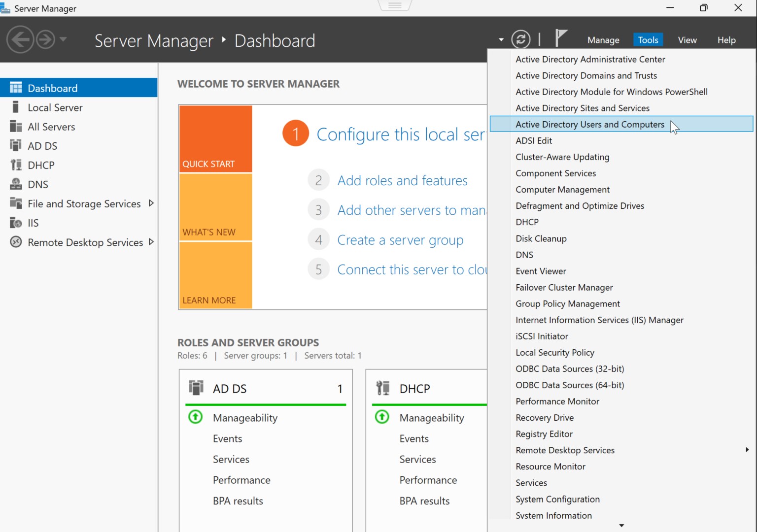Refresh the Server Manager dashboard
The width and height of the screenshot is (757, 532).
pos(521,39)
